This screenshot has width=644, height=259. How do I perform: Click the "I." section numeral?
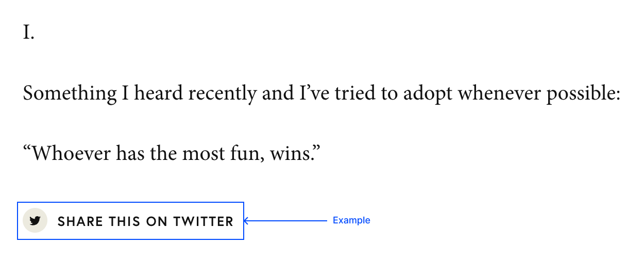pyautogui.click(x=29, y=34)
